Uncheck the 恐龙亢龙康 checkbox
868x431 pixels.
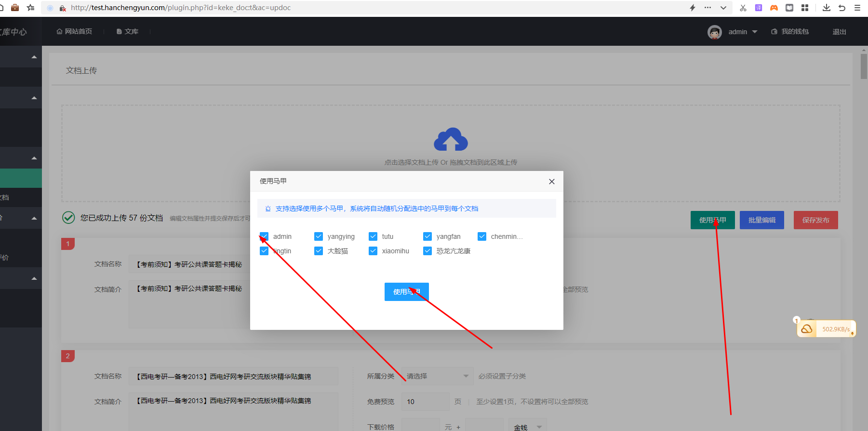(x=427, y=251)
